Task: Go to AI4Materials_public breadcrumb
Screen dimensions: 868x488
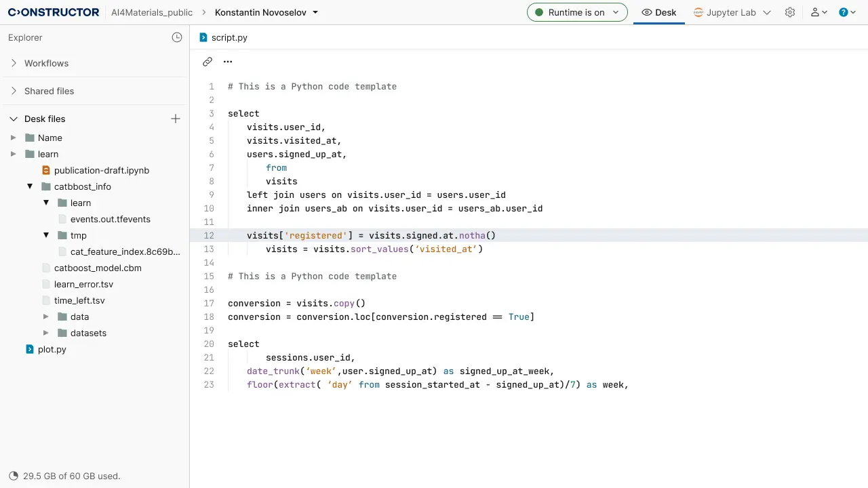Action: (x=152, y=12)
